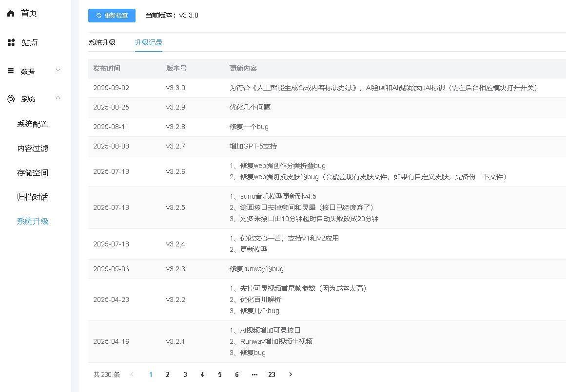566x392 pixels.
Task: Click the refresh icon in 重新检查 button
Action: point(99,16)
